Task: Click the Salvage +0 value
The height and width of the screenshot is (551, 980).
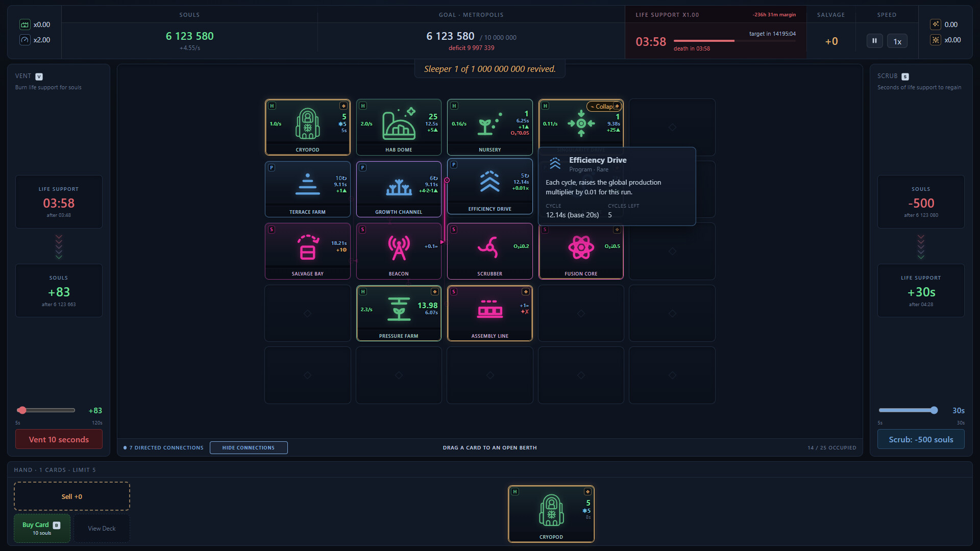Action: [x=831, y=41]
